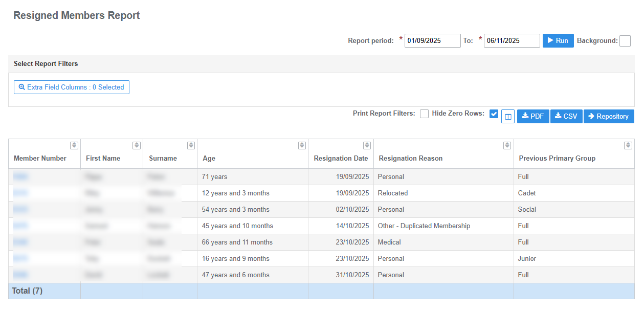The height and width of the screenshot is (311, 644).
Task: Open member number link in Relocated row
Action: [x=21, y=193]
